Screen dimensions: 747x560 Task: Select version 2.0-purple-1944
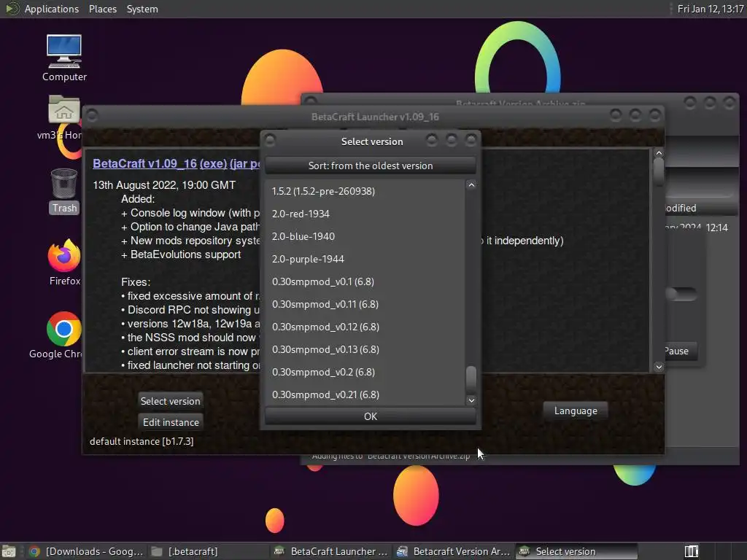click(365, 259)
